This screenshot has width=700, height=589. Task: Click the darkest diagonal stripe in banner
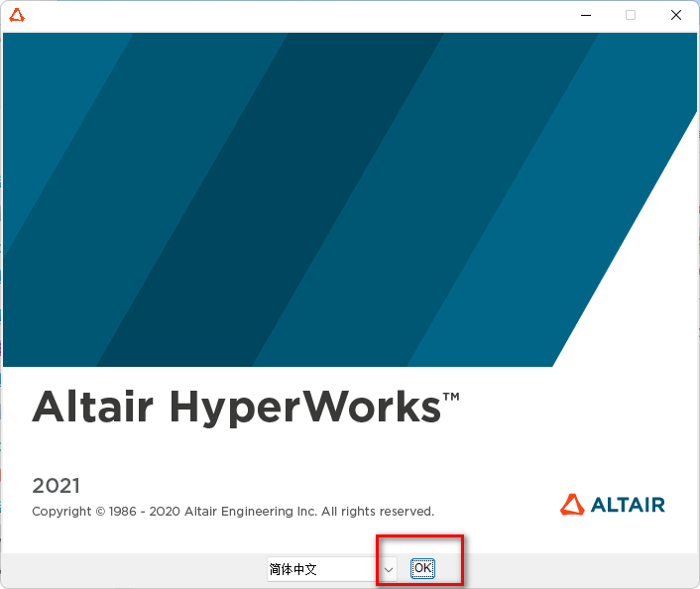click(x=297, y=198)
